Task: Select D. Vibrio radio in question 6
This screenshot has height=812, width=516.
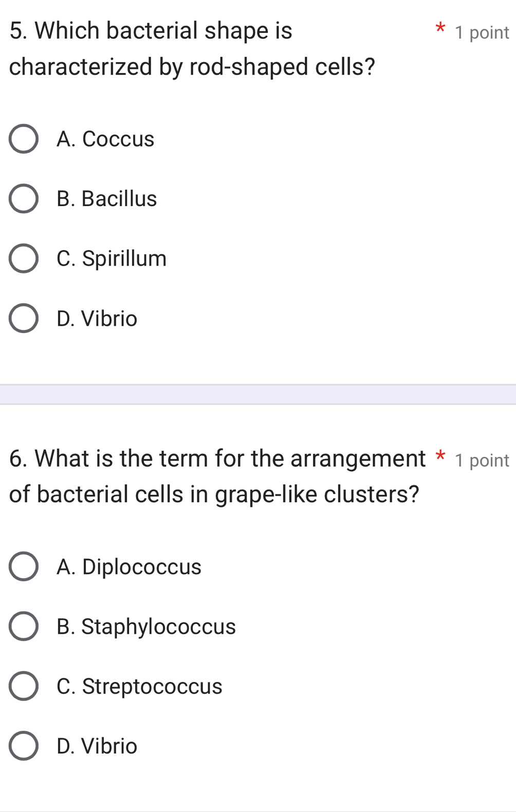Action: (x=24, y=746)
